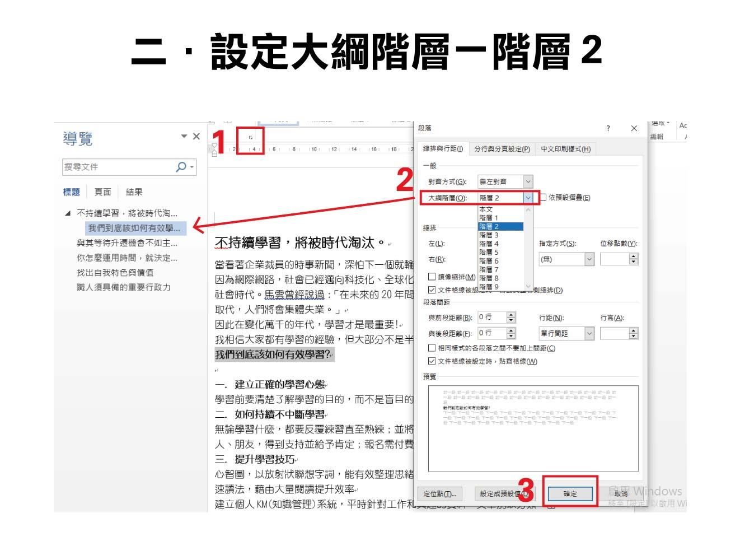
Task: Select the hanging indent marker on the ruler
Action: pos(215,152)
